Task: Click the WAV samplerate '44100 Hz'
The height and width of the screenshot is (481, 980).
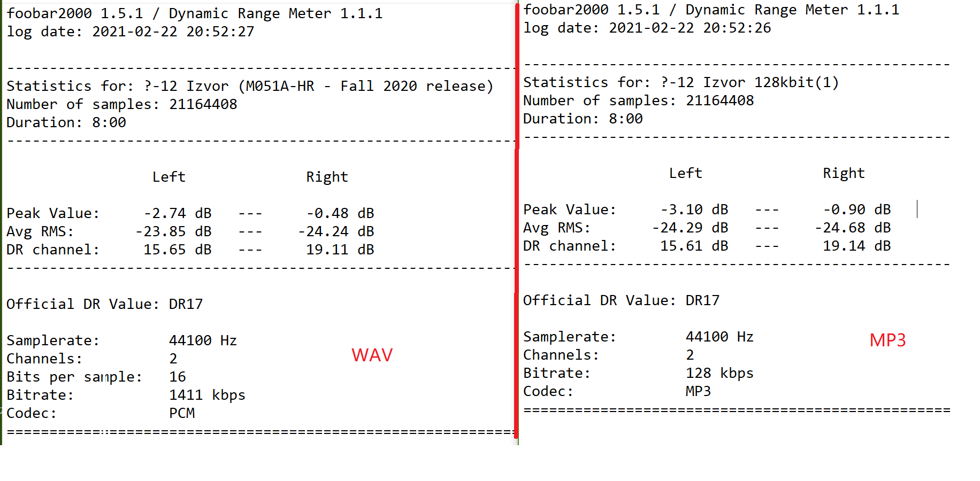Action: (x=203, y=340)
